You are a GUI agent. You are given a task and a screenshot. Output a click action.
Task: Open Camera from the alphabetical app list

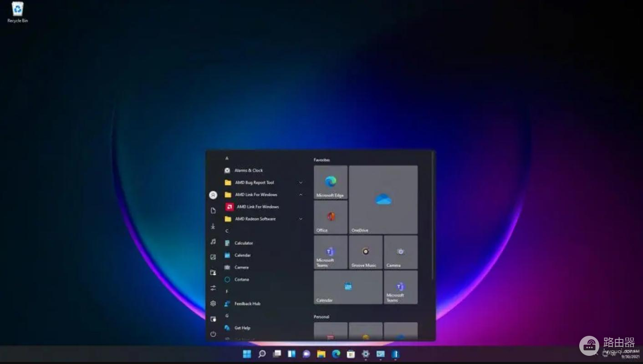coord(264,267)
